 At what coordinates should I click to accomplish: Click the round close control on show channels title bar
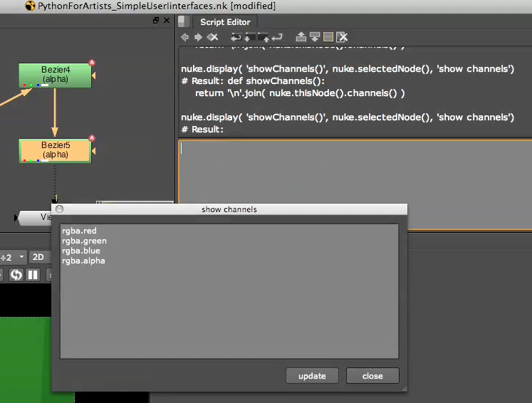[59, 209]
